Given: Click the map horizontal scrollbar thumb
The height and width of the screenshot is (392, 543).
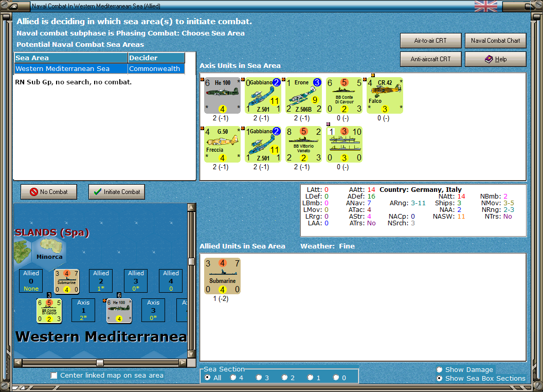Looking at the screenshot, I should (100, 363).
